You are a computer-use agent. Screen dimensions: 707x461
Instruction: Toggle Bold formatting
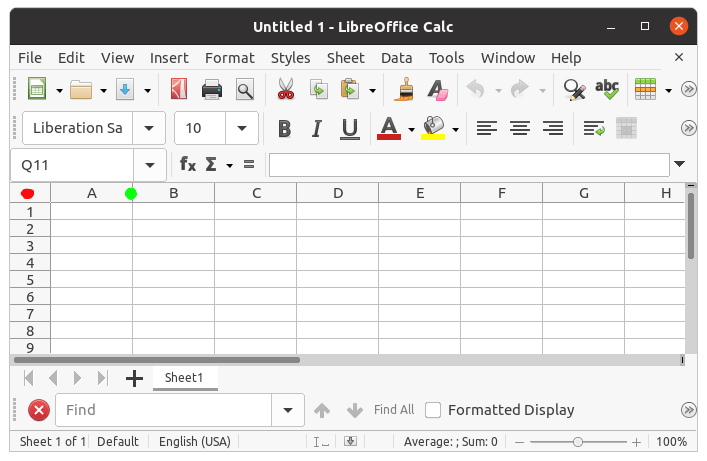(x=285, y=129)
